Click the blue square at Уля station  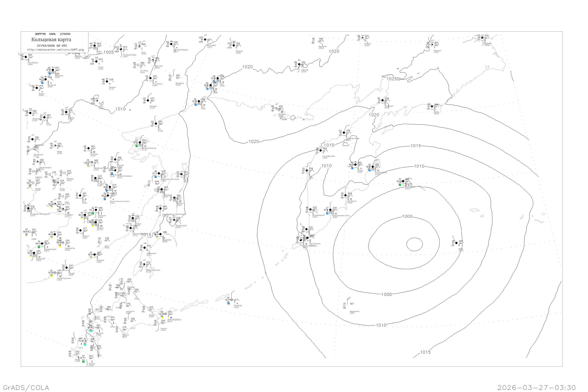click(195, 105)
